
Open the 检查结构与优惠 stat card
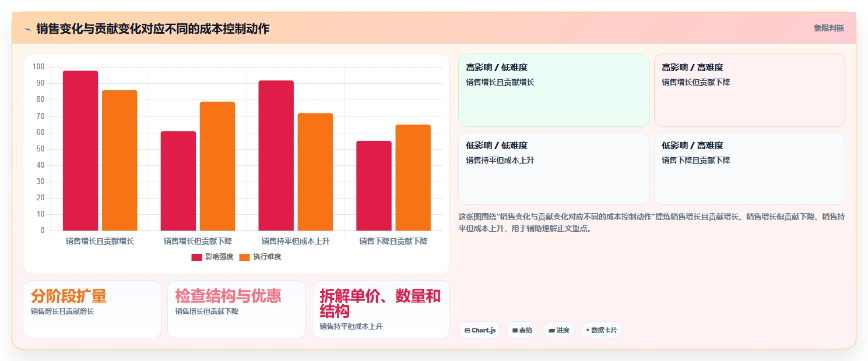237,309
